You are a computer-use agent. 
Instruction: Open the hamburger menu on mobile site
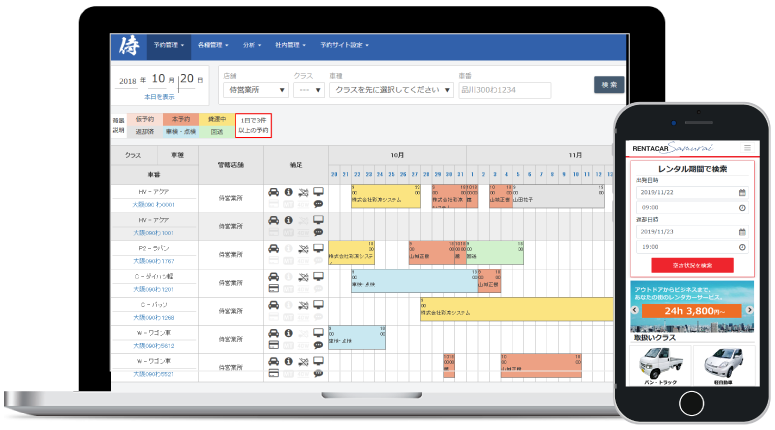(745, 148)
